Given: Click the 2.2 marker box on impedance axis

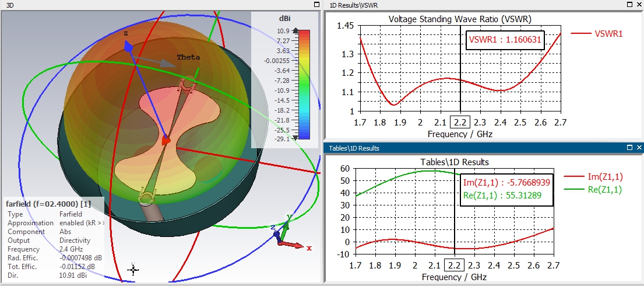Looking at the screenshot, I should (x=454, y=264).
